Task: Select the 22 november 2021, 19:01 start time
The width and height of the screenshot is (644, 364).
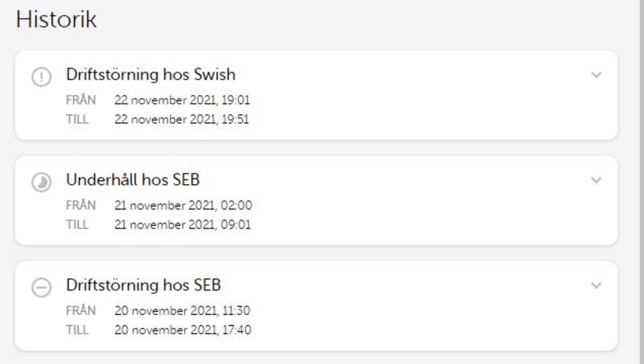Action: click(x=182, y=100)
